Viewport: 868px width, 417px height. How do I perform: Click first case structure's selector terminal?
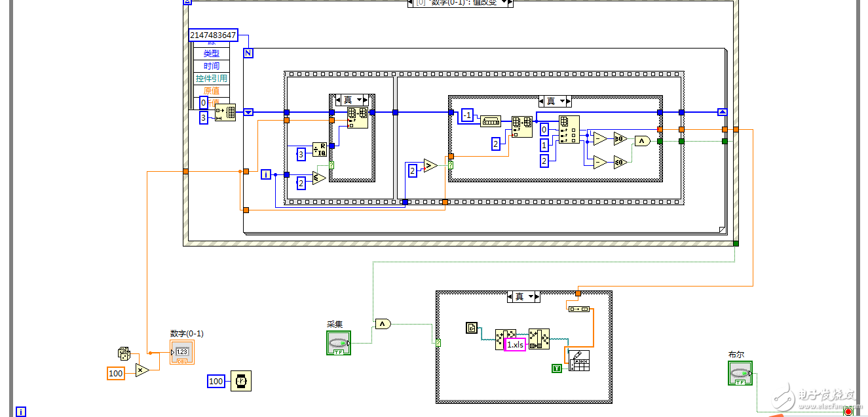pos(331,165)
